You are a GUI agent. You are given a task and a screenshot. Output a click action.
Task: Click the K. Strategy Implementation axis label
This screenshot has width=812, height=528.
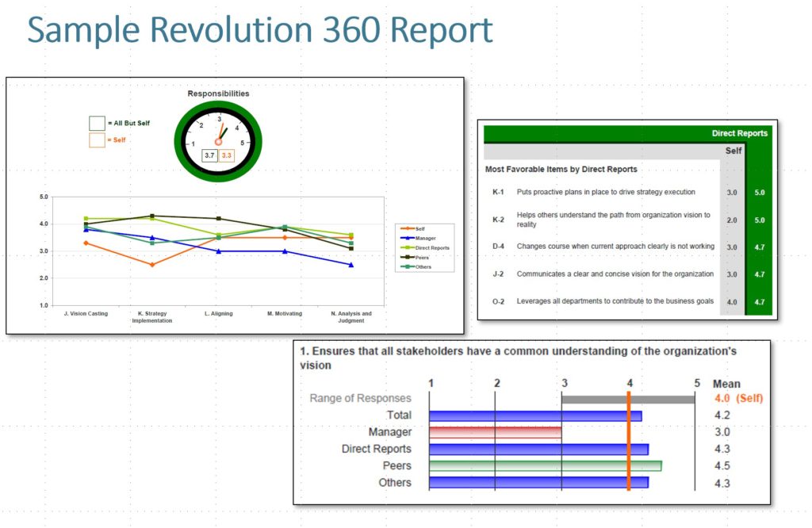pos(151,317)
